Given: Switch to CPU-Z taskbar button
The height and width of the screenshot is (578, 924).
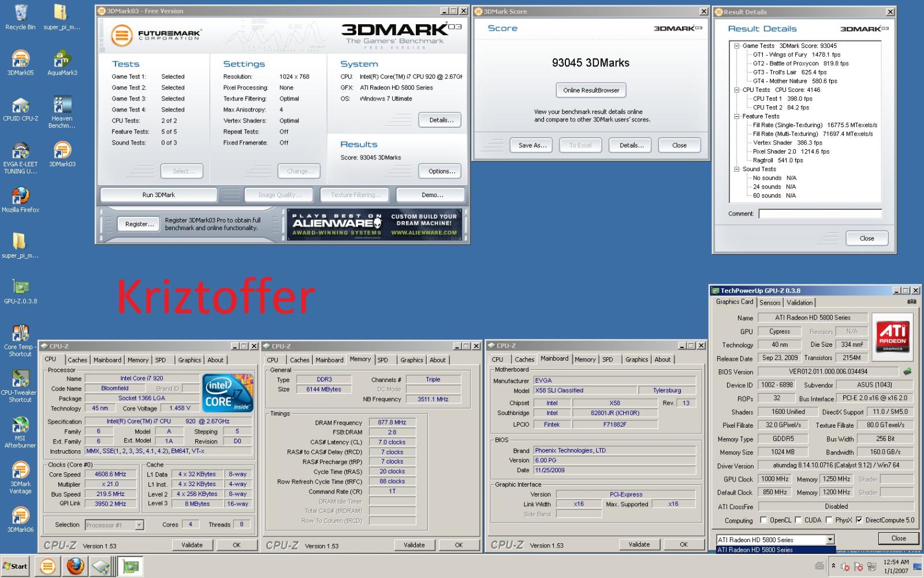Looking at the screenshot, I should (x=102, y=566).
